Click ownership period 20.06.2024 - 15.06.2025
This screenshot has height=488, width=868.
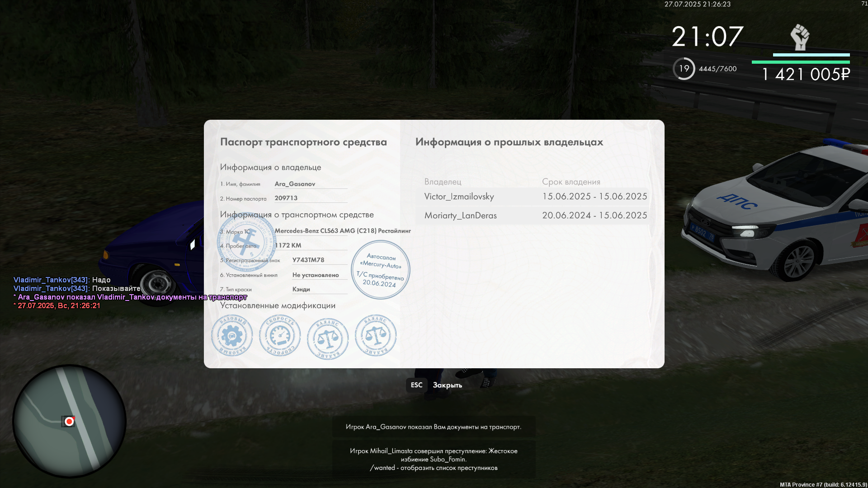click(594, 216)
